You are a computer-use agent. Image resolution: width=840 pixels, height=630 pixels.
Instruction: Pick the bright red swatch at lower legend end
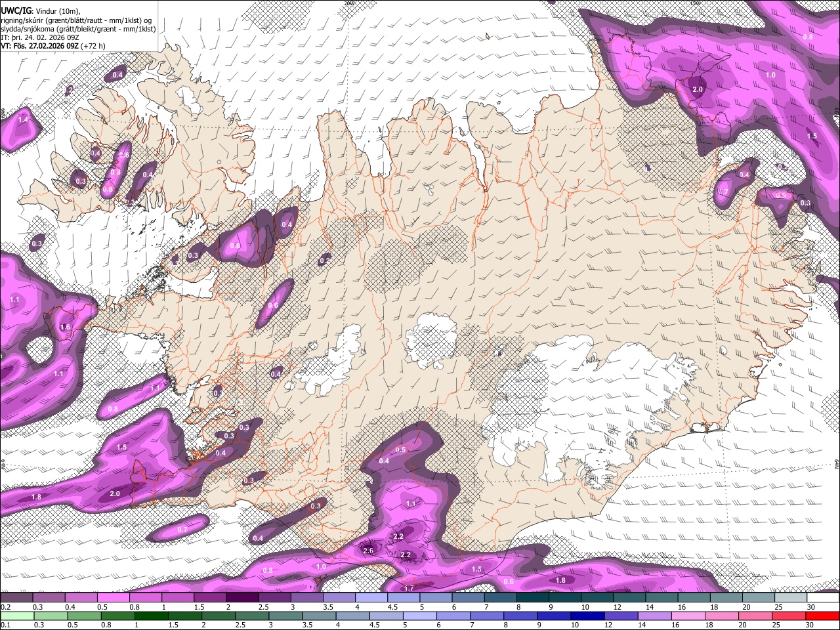coord(823,616)
